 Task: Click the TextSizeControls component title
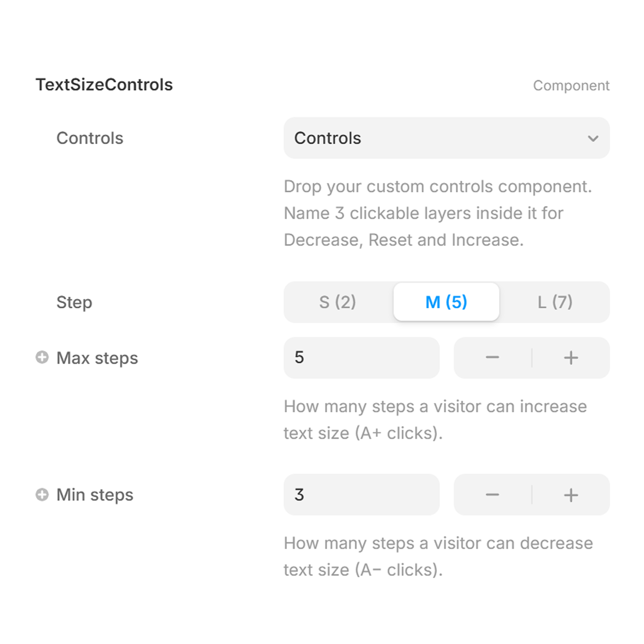click(x=104, y=84)
